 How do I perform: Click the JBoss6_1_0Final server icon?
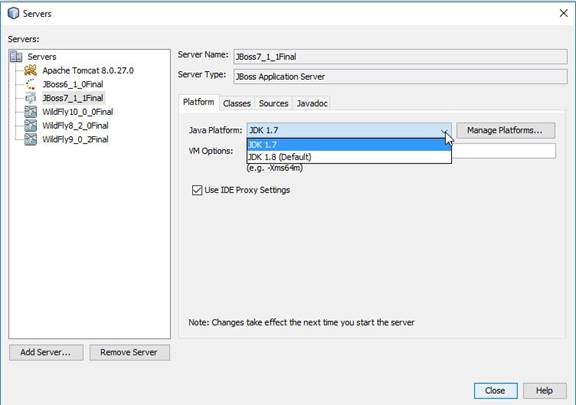point(30,84)
